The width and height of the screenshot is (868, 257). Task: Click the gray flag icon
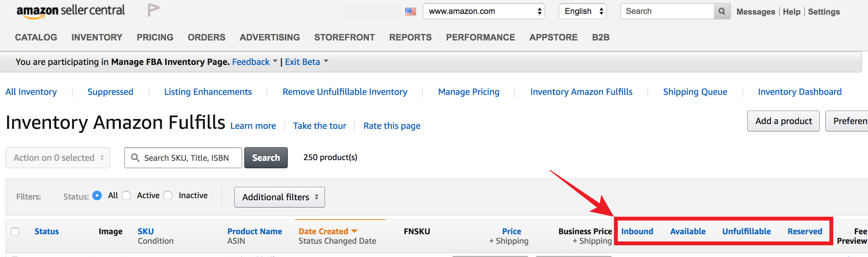coord(153,10)
